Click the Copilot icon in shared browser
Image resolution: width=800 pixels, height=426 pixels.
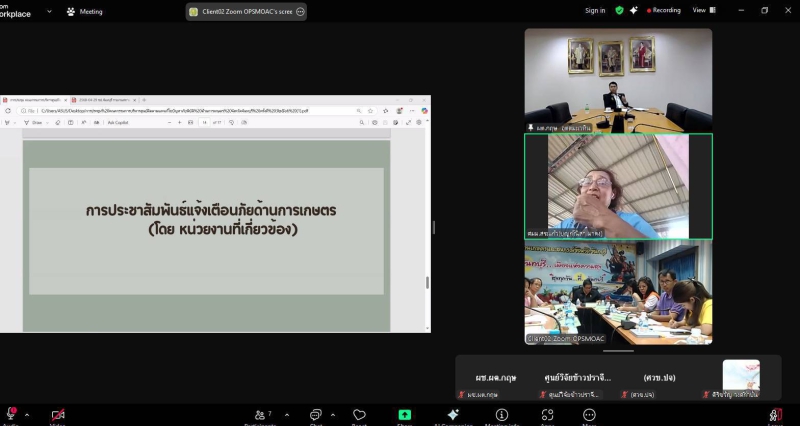[424, 111]
